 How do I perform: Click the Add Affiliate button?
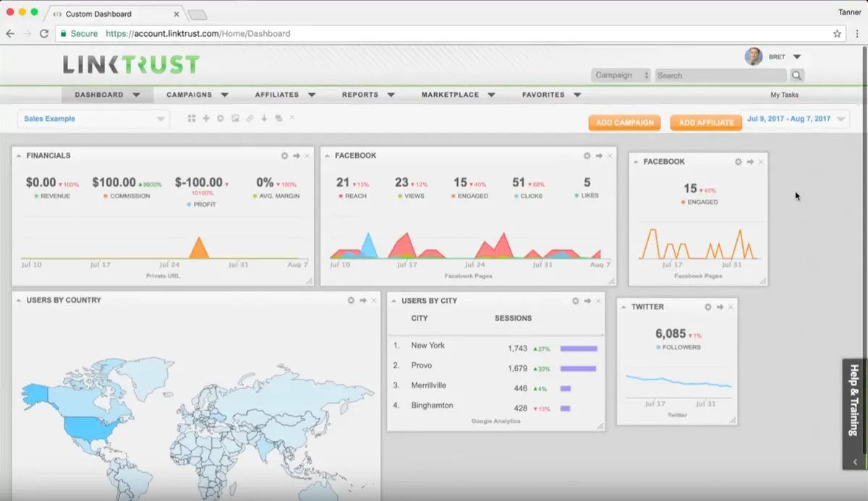[706, 123]
